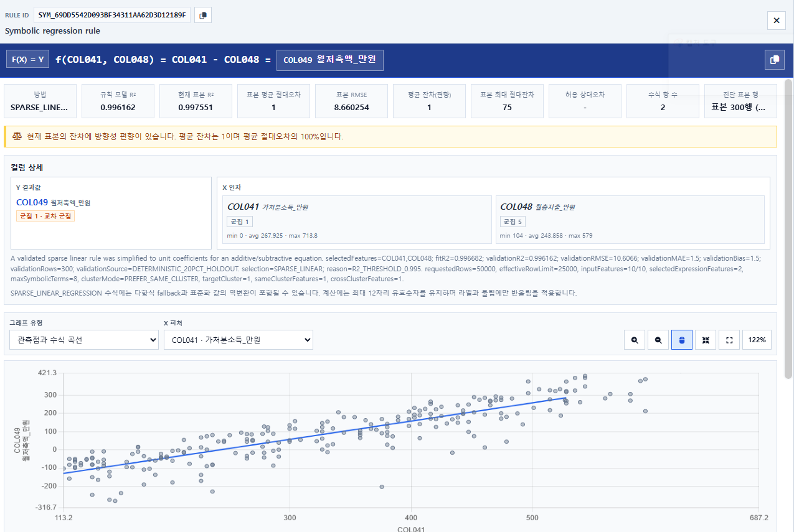
Task: Copy the rule ID to clipboard
Action: coord(203,15)
